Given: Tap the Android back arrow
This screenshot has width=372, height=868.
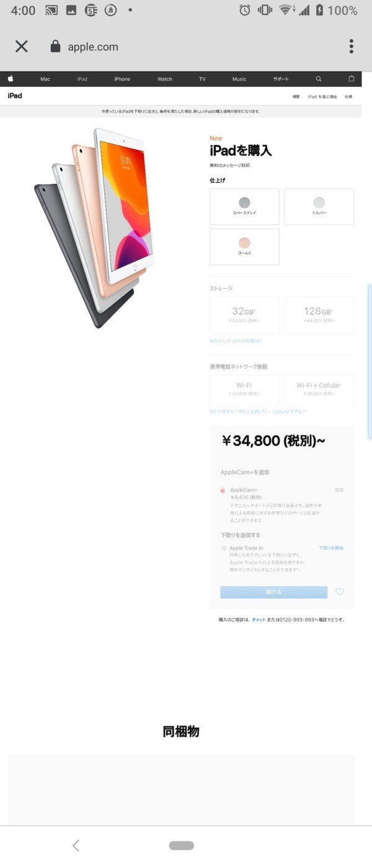Looking at the screenshot, I should (76, 845).
